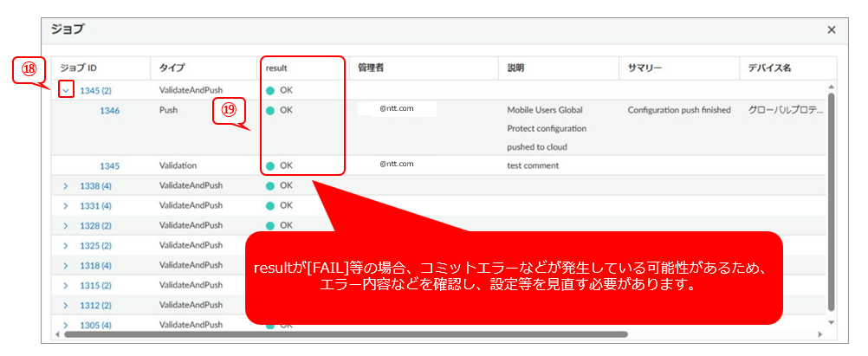Expand job group 1338 (4)
This screenshot has height=356, width=868.
tap(66, 185)
